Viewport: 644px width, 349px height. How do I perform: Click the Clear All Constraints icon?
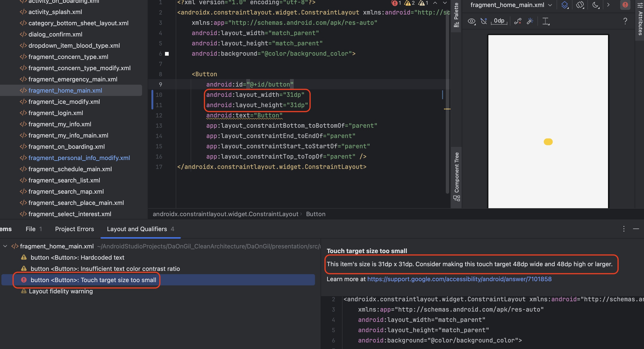pyautogui.click(x=518, y=21)
